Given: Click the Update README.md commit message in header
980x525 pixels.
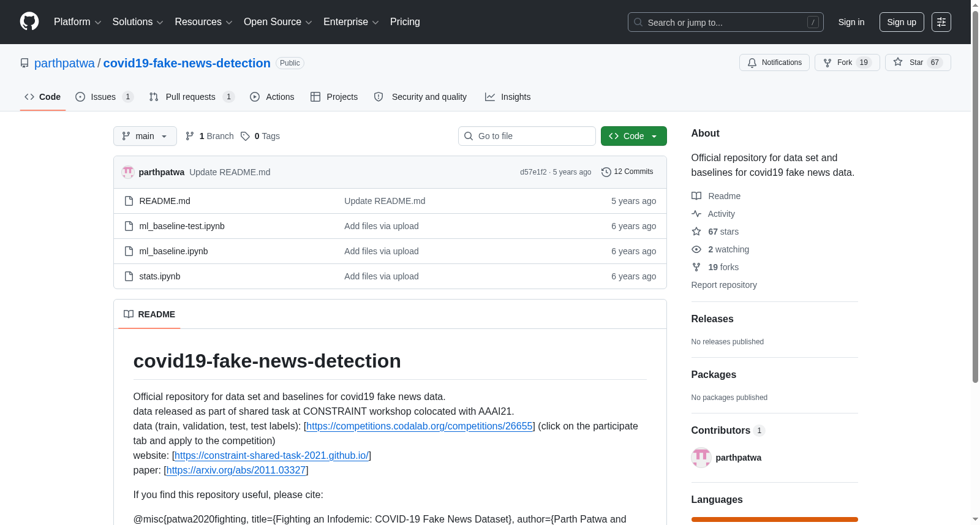Looking at the screenshot, I should tap(230, 172).
